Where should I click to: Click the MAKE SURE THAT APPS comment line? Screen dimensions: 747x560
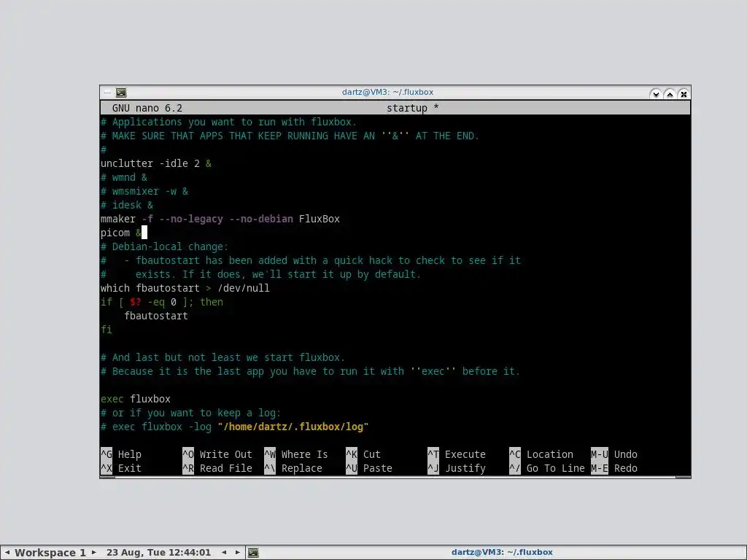[x=290, y=136]
